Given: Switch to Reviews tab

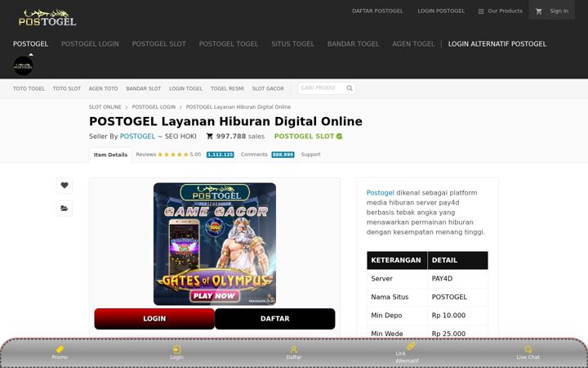Looking at the screenshot, I should (x=146, y=155).
